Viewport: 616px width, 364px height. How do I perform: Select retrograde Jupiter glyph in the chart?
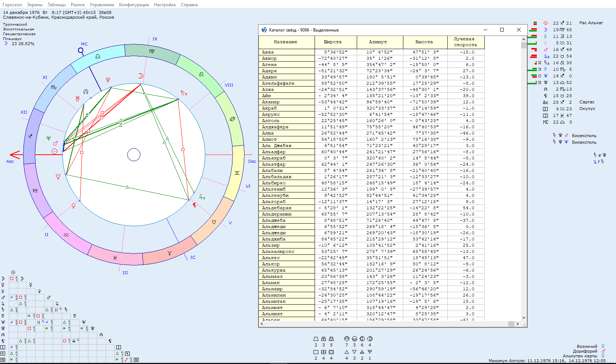point(202,197)
